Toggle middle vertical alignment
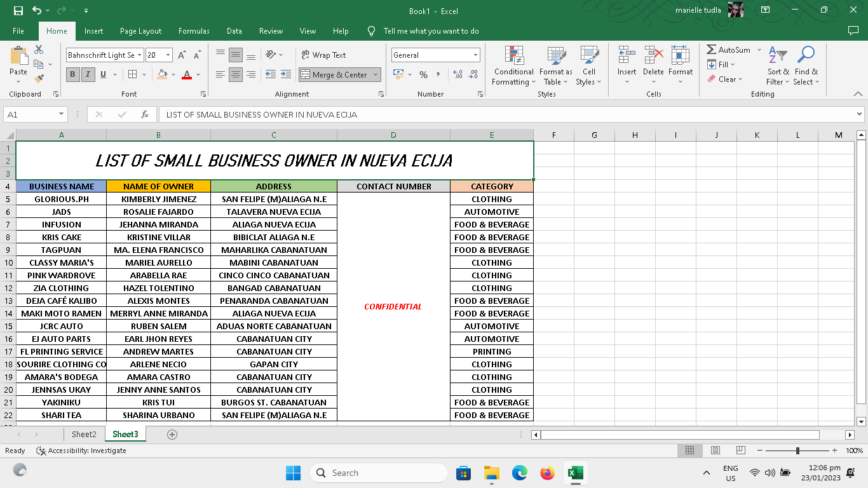 point(236,55)
